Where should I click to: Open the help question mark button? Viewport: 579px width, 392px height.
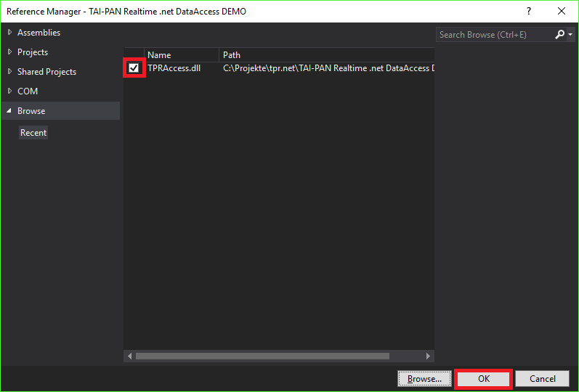point(529,11)
